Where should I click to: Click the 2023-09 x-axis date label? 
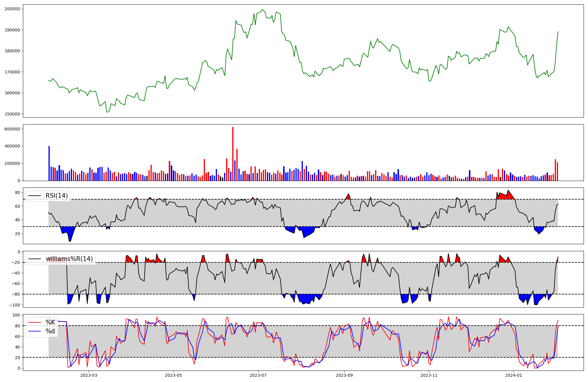point(344,375)
